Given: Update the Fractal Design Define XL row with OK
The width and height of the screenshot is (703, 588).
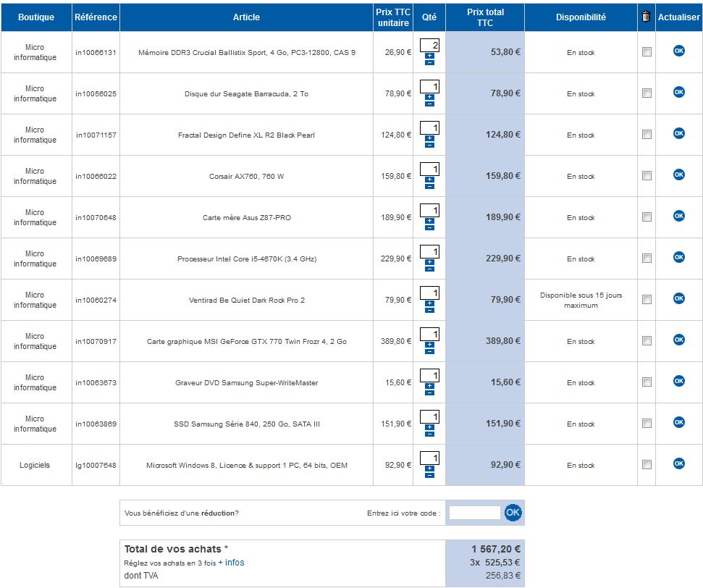Looking at the screenshot, I should point(679,133).
